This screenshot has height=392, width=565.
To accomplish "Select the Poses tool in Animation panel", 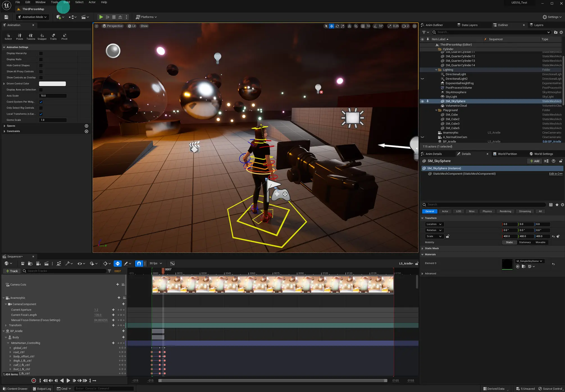I will point(19,36).
